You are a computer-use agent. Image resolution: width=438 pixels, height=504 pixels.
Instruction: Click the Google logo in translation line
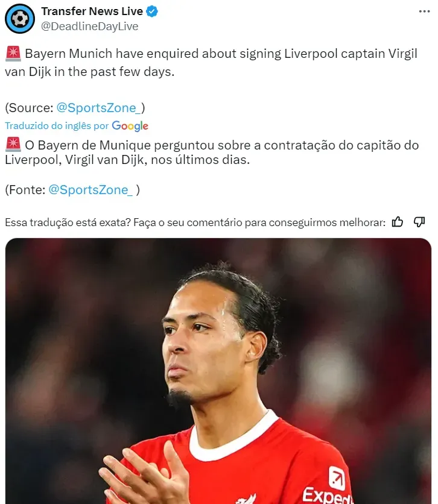point(130,126)
